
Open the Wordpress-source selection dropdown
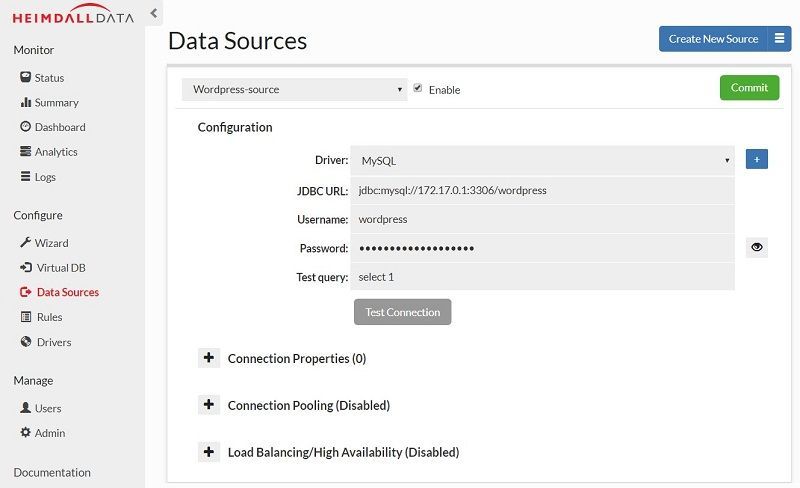[x=295, y=89]
